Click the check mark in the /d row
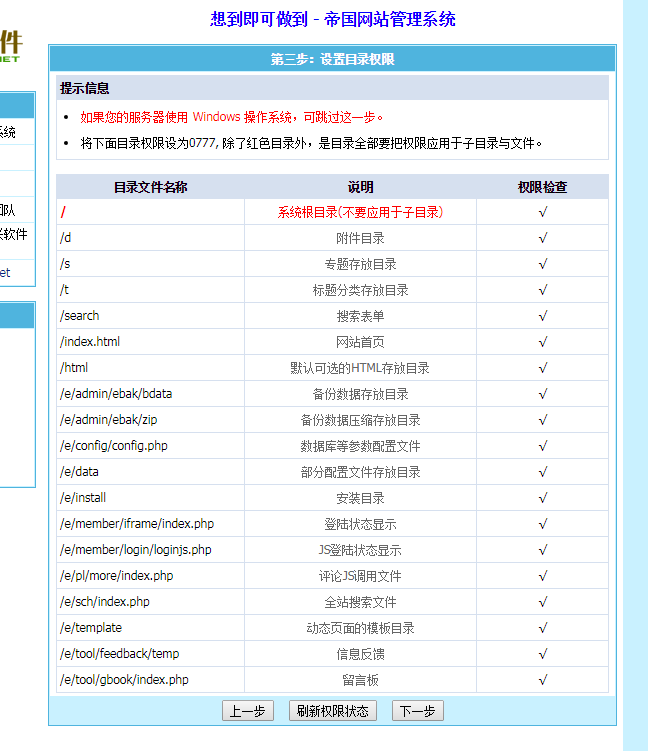The image size is (648, 751). pyautogui.click(x=542, y=238)
